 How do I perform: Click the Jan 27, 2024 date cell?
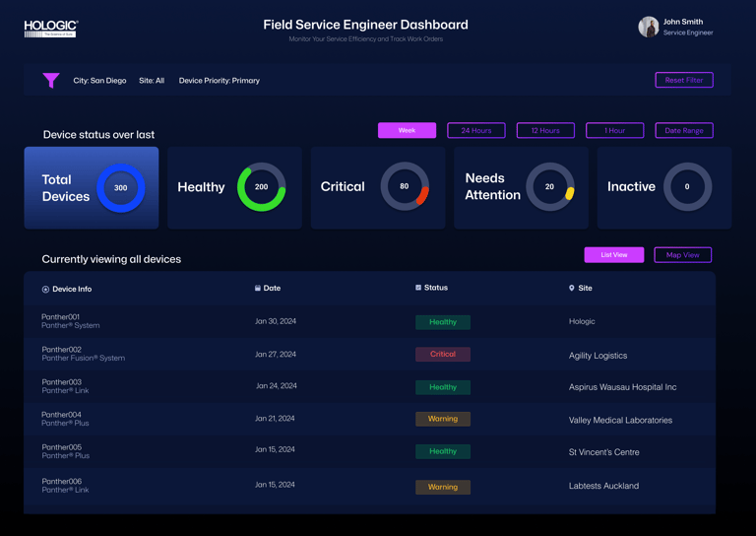click(x=276, y=354)
